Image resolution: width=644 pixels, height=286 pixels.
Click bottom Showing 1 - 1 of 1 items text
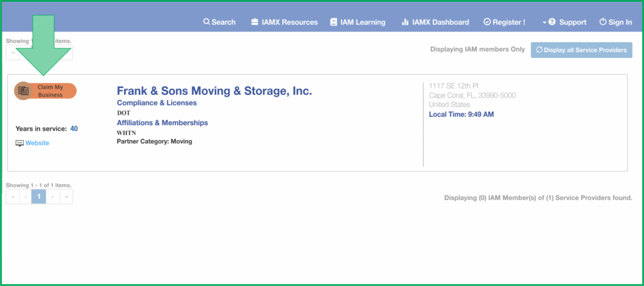pos(38,185)
